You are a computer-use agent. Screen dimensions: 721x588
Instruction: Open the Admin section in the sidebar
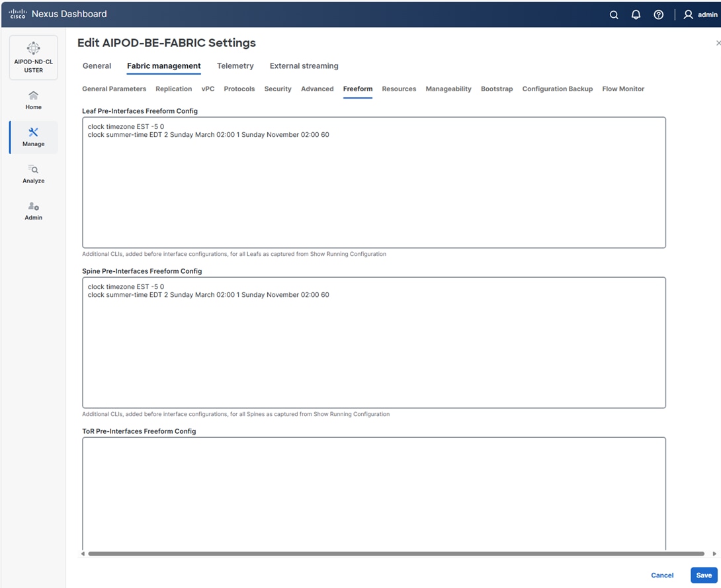click(33, 211)
